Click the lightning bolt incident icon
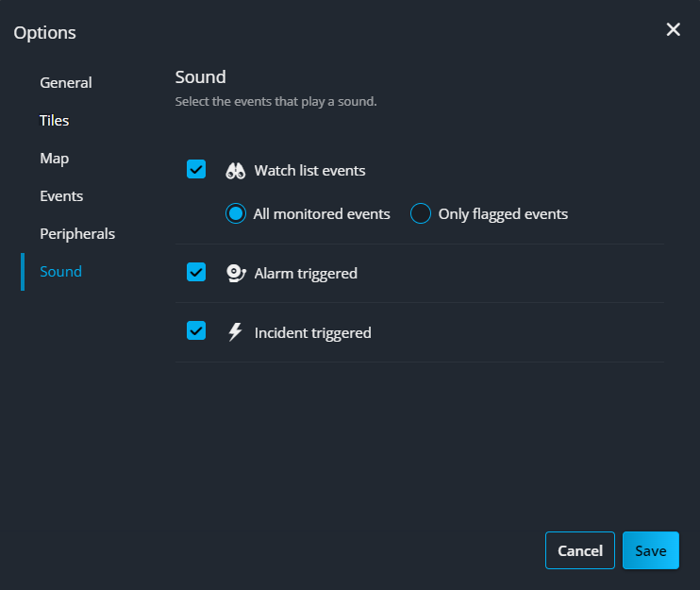Viewport: 700px width, 590px height. (x=236, y=332)
